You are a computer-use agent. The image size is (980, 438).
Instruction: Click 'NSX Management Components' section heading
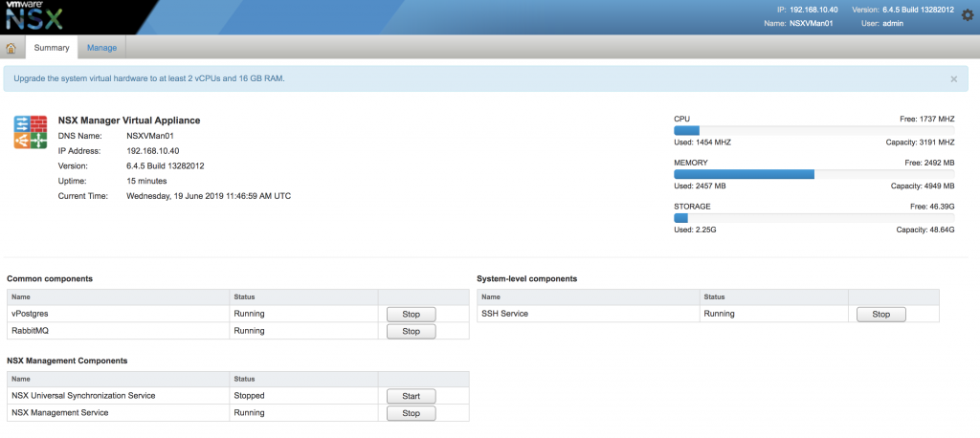[x=68, y=361]
